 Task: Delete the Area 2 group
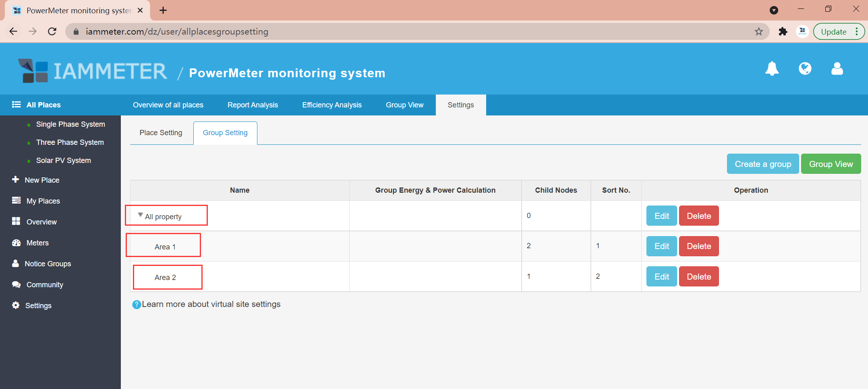click(698, 277)
